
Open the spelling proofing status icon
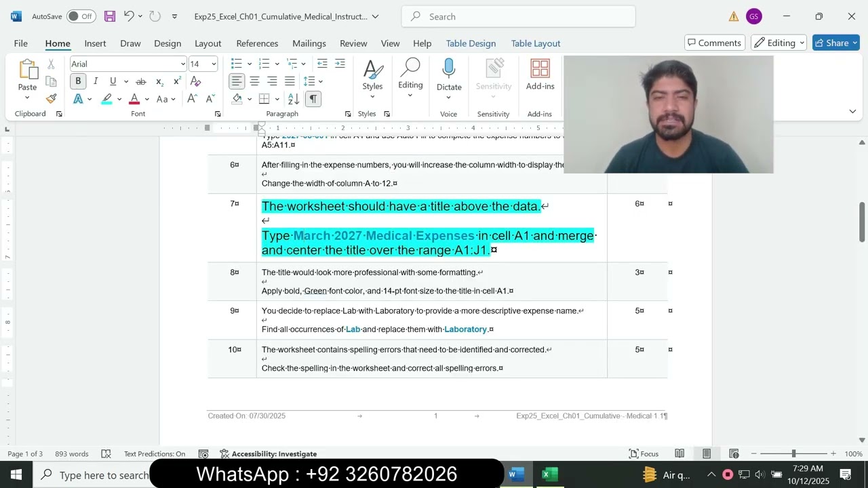pyautogui.click(x=106, y=453)
